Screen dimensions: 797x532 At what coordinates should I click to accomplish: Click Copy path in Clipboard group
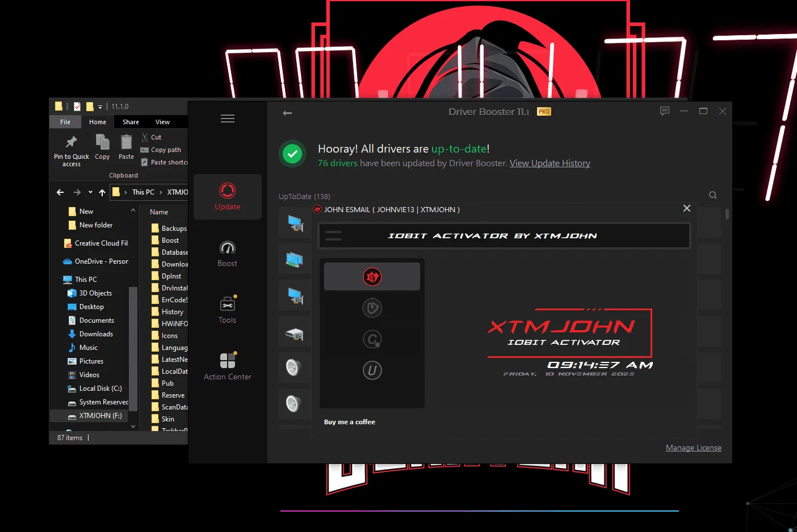[161, 150]
